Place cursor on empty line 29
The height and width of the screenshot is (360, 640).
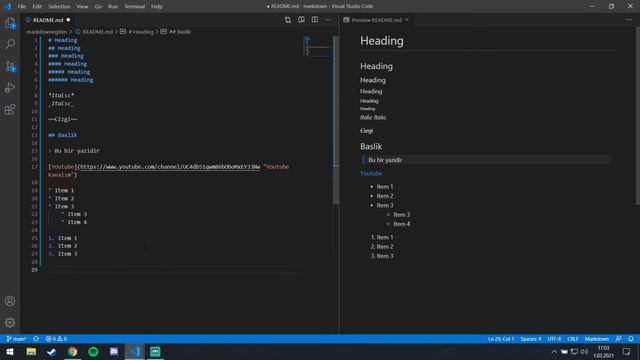pyautogui.click(x=176, y=270)
